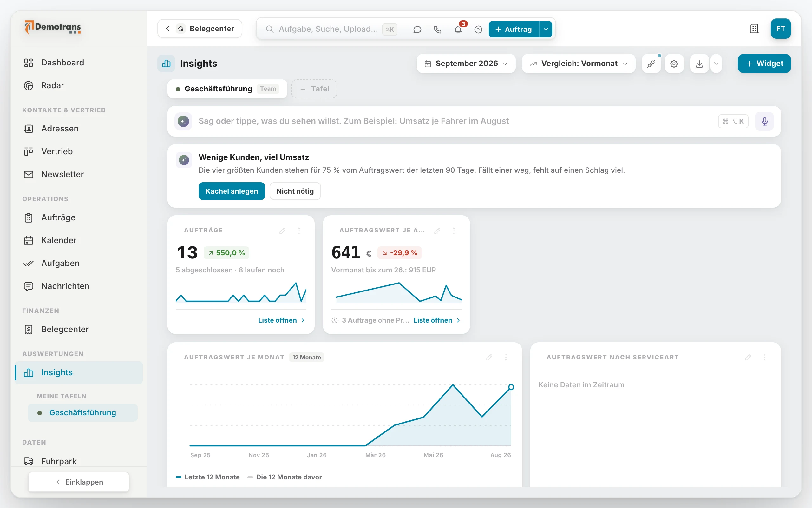Open more options on Auftragswert je Monat
Viewport: 812px width, 508px height.
click(506, 357)
